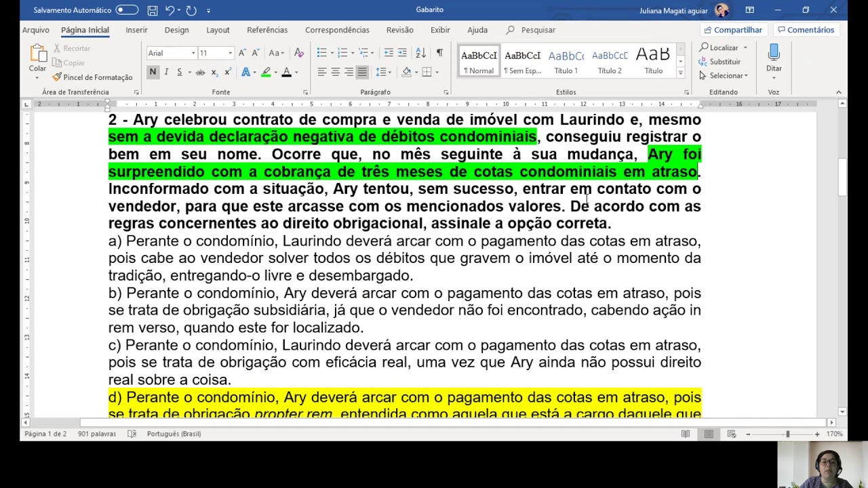868x488 pixels.
Task: Open the font color dropdown arrow
Action: click(x=296, y=72)
